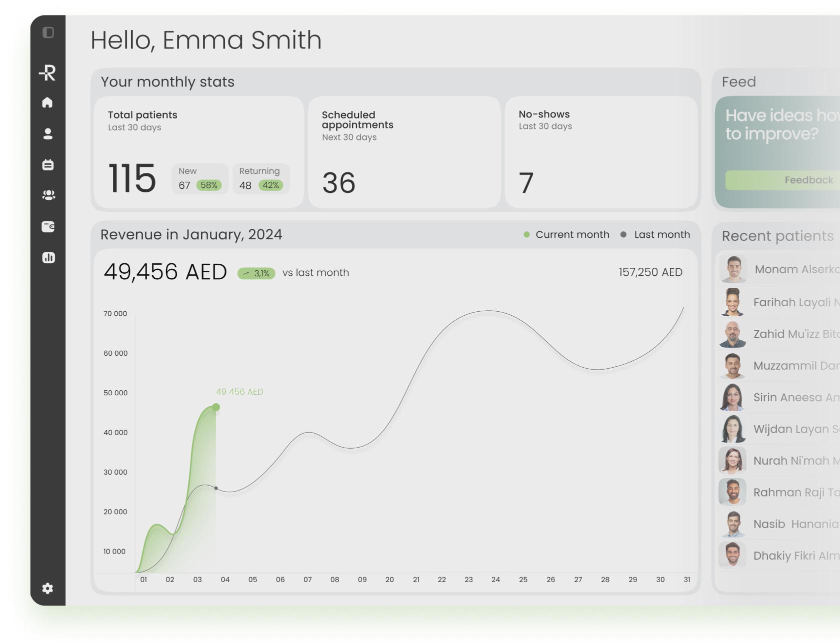
Task: Open the Total patients stat card
Action: coord(198,152)
